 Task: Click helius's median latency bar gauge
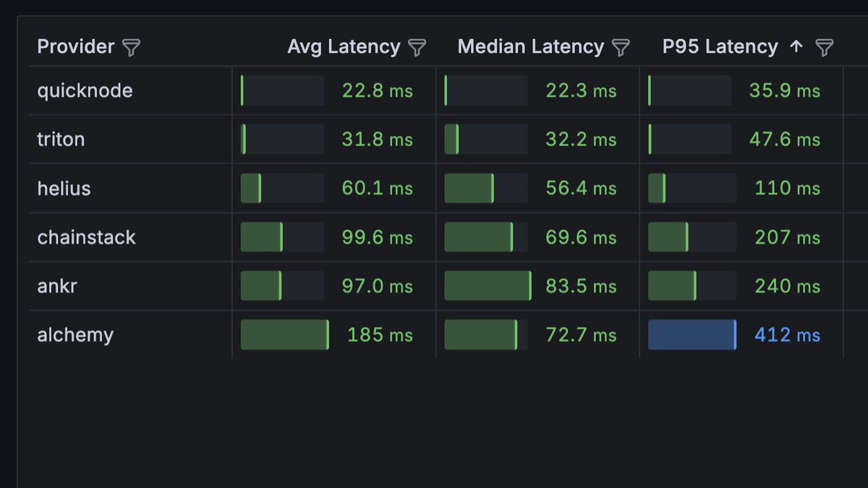coord(486,188)
